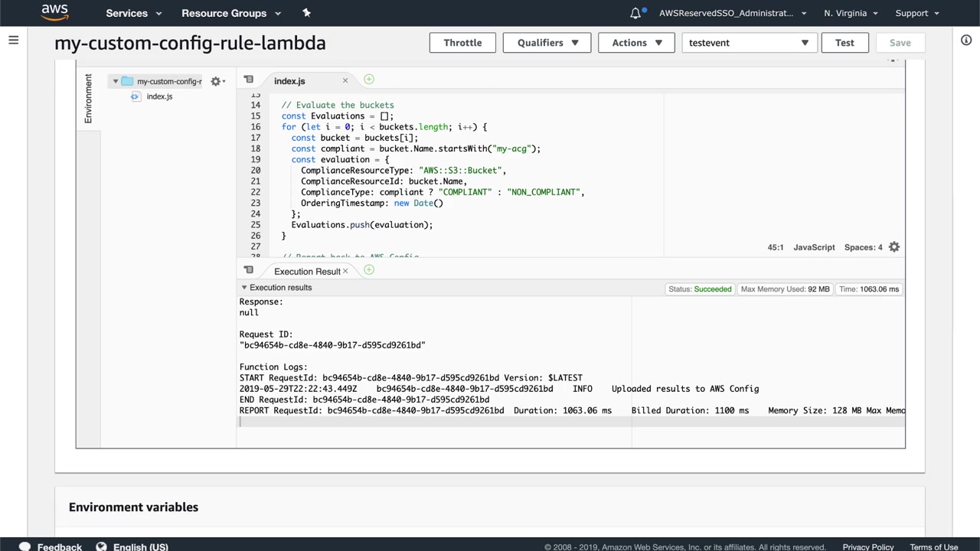
Task: Open the testevent dropdown selector
Action: point(748,43)
